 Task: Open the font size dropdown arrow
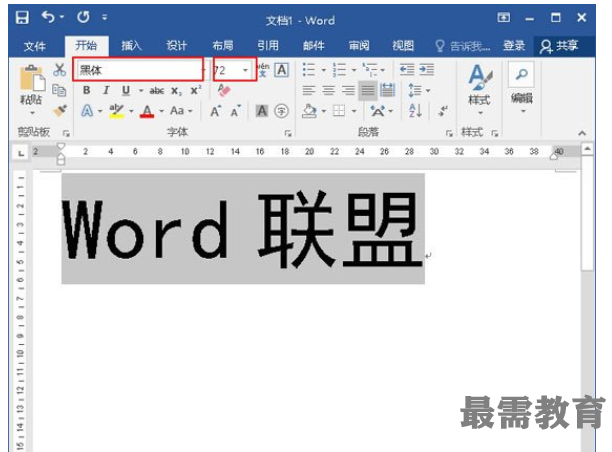point(245,70)
